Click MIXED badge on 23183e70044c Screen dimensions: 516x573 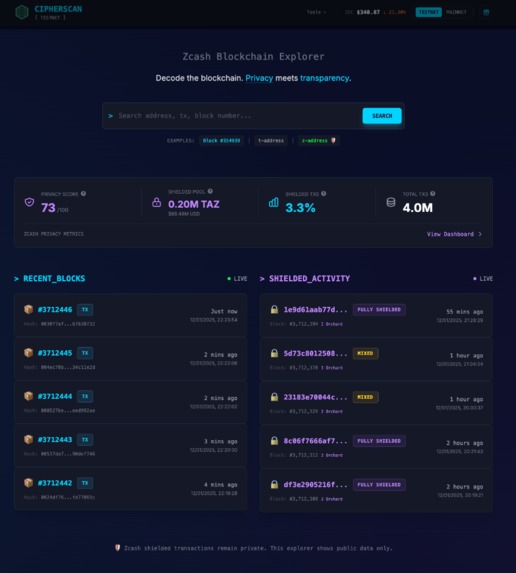coord(365,397)
